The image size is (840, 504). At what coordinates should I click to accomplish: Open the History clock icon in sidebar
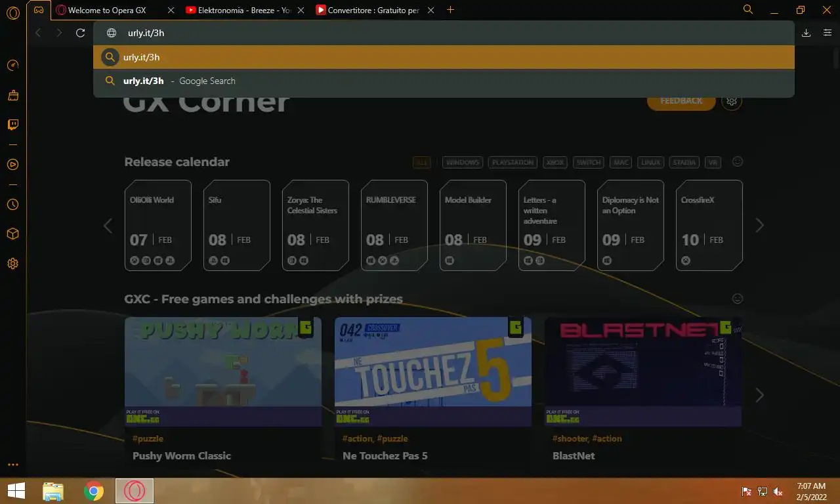12,205
